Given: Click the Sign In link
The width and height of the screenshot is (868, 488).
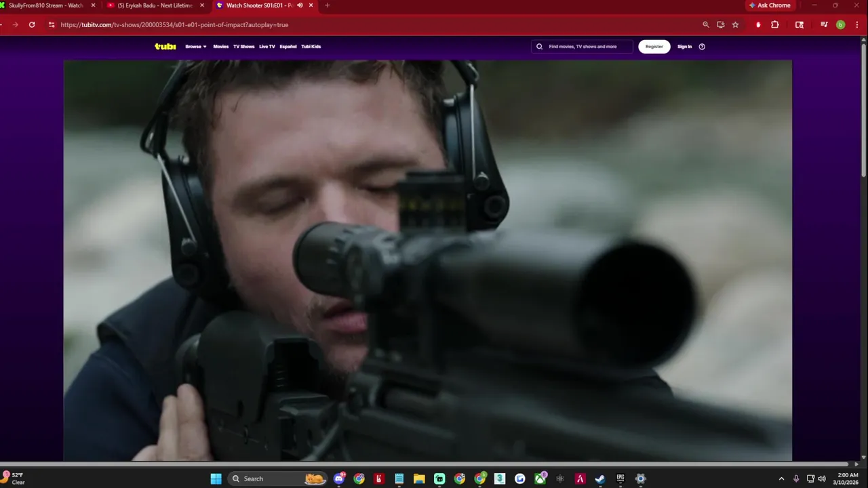Looking at the screenshot, I should tap(685, 47).
